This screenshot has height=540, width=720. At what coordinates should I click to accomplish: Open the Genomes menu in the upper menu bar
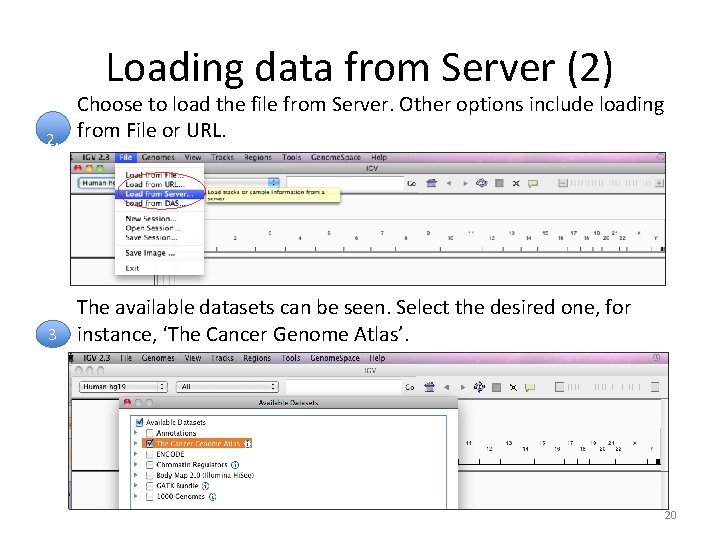click(158, 158)
